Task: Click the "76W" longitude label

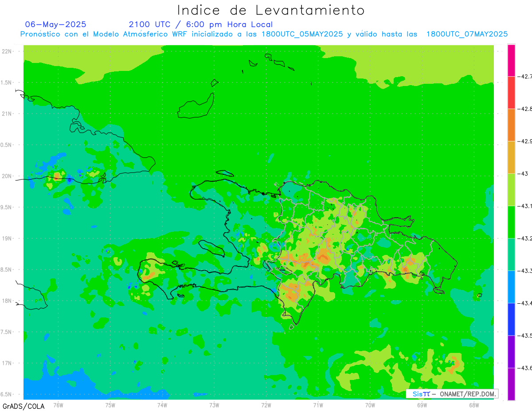Action: point(58,405)
